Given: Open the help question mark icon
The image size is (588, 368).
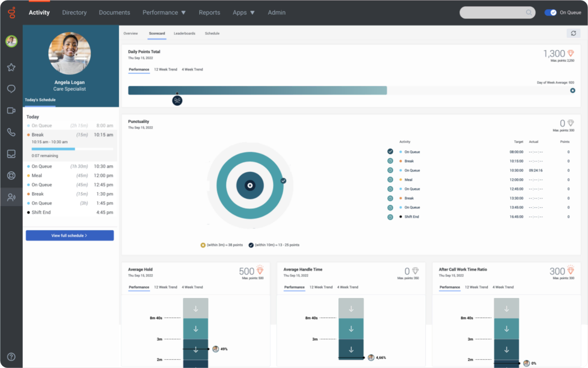Looking at the screenshot, I should coord(11,357).
